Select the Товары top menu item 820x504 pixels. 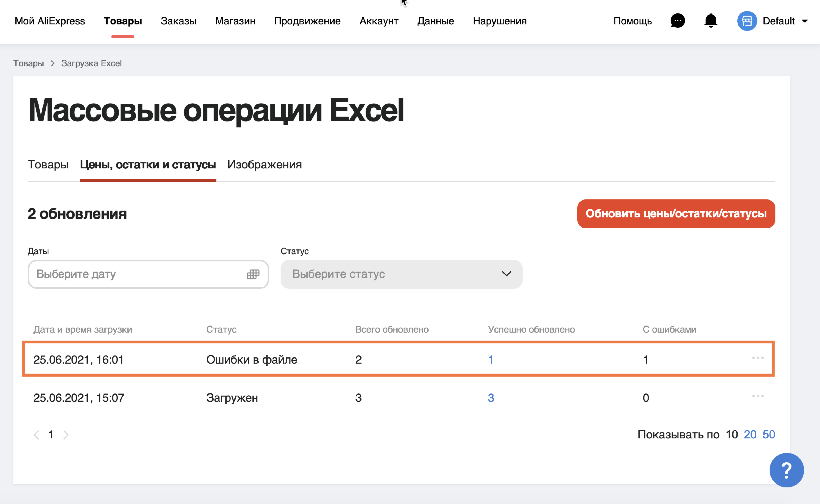click(123, 21)
